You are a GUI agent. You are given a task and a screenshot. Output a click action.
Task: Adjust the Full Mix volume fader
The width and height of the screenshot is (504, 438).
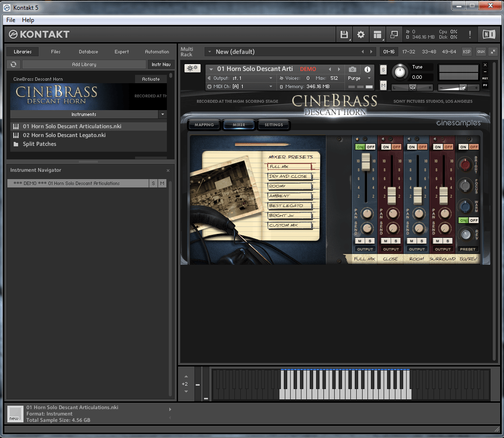366,161
